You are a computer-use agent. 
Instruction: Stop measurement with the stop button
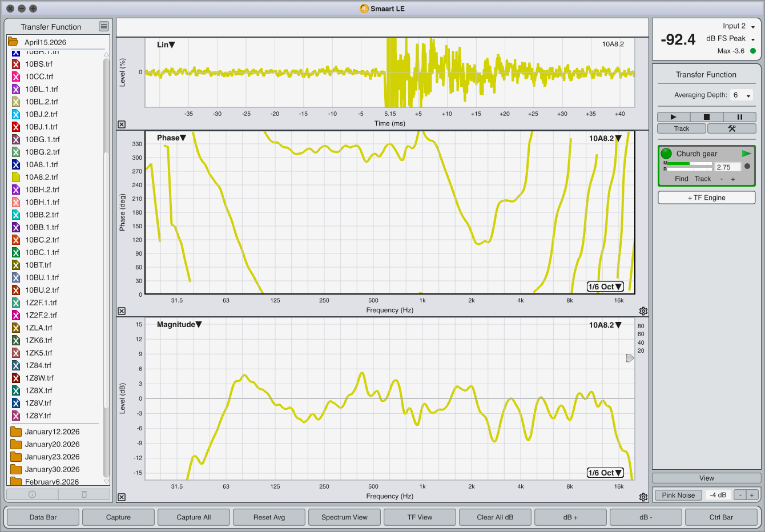pyautogui.click(x=707, y=116)
